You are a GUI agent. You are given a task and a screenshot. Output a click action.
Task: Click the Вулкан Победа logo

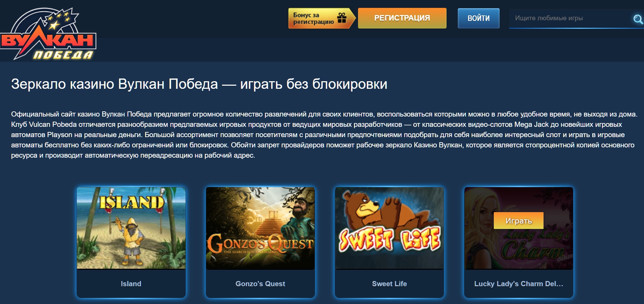(48, 34)
